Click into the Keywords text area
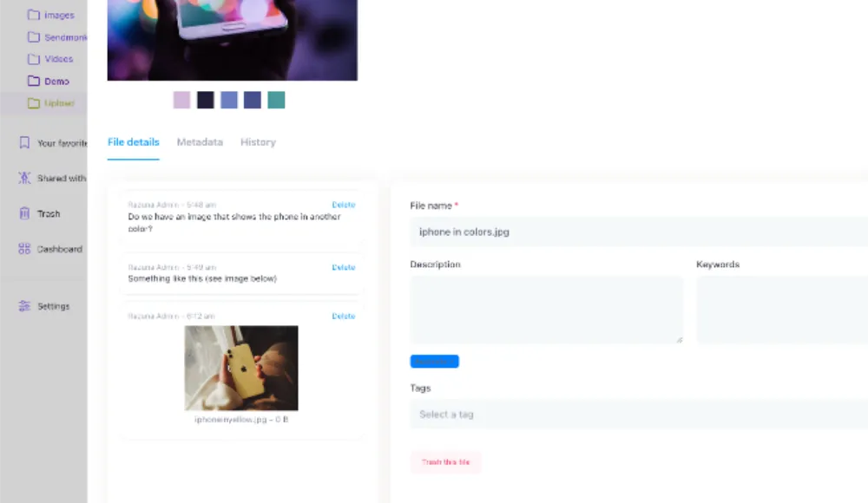The width and height of the screenshot is (868, 503). pos(782,310)
